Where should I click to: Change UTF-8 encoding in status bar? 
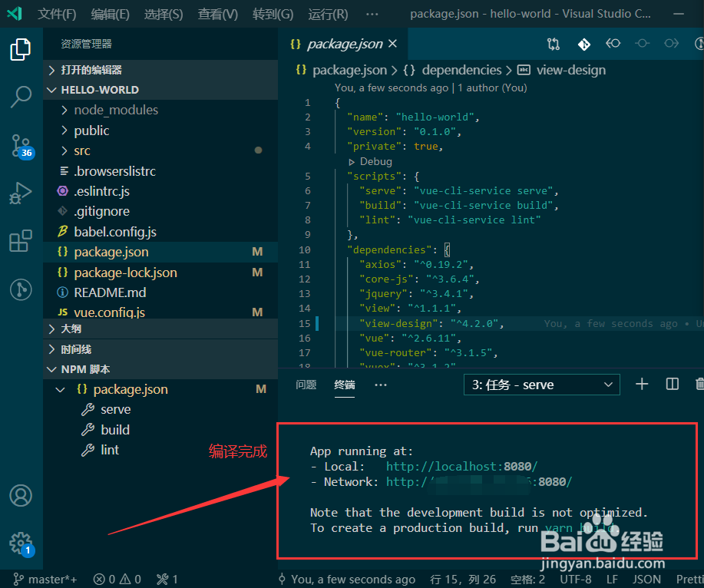(x=576, y=579)
